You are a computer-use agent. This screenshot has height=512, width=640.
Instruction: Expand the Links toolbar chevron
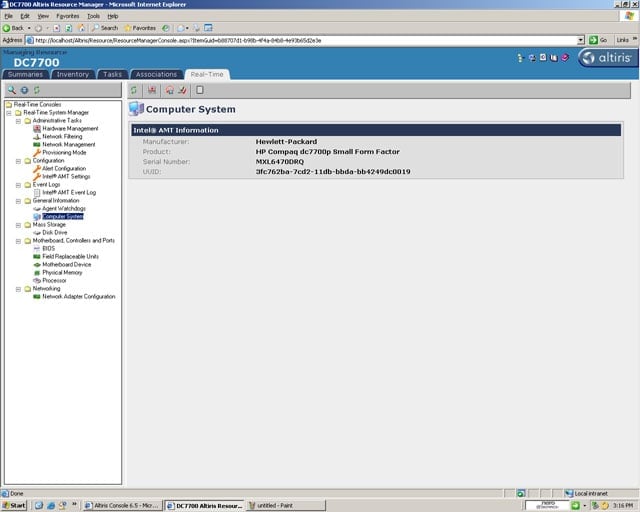[x=635, y=40]
